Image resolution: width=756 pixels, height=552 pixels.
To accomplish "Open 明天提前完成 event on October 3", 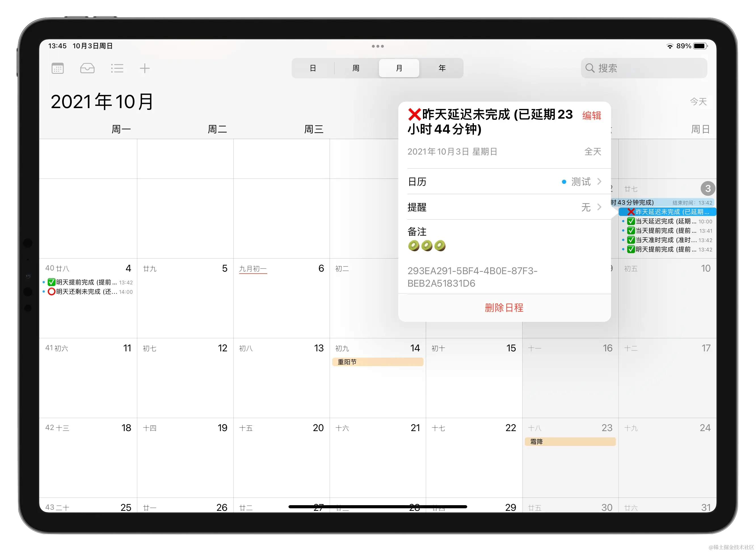I will [x=667, y=249].
